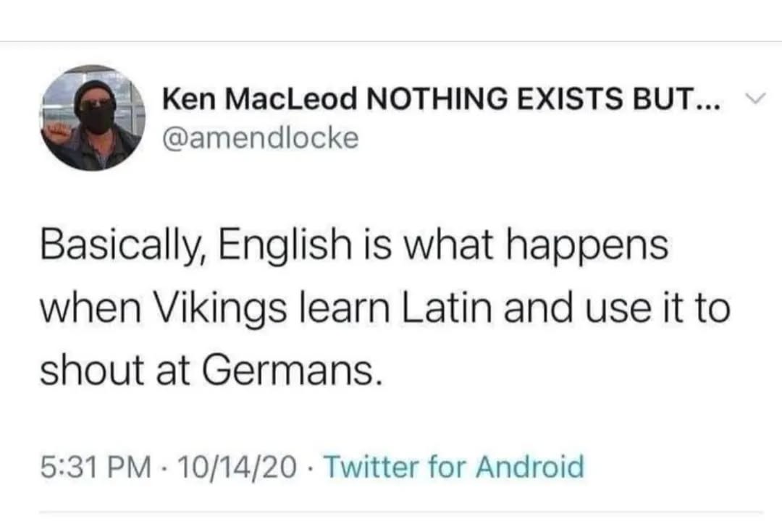Click the Twitter for Android source link
Image resolution: width=782 pixels, height=532 pixels.
pyautogui.click(x=453, y=465)
